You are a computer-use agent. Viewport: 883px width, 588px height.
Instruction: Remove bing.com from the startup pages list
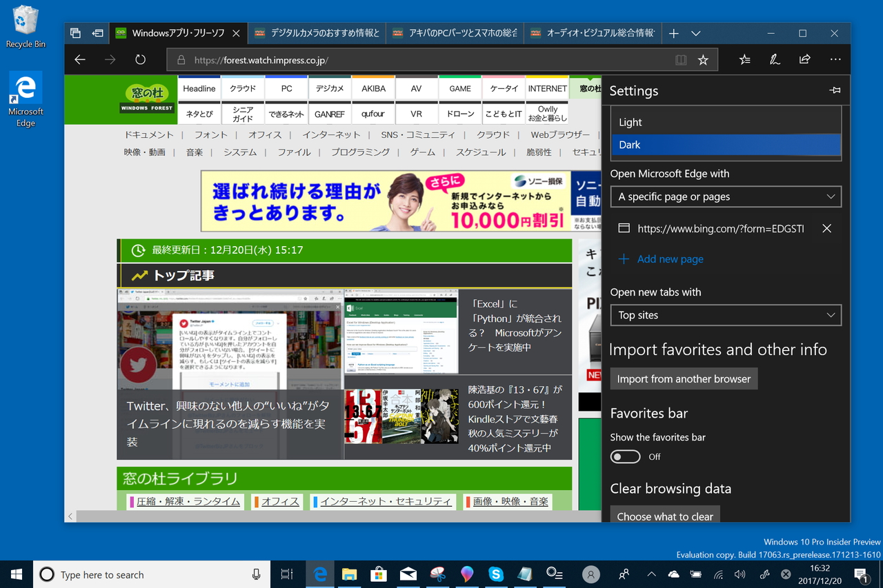pos(826,228)
